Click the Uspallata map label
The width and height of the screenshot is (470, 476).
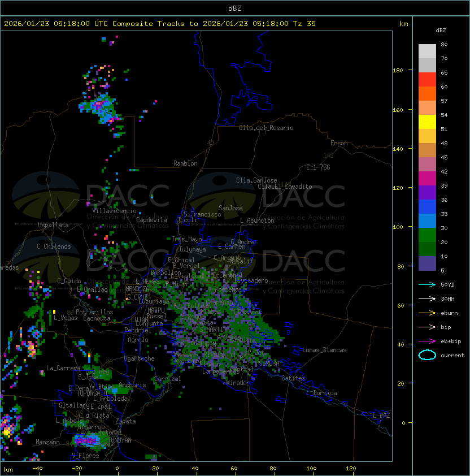point(53,225)
